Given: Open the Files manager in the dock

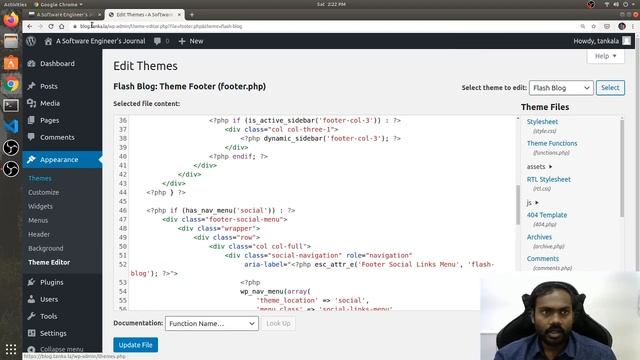Looking at the screenshot, I should tap(11, 41).
